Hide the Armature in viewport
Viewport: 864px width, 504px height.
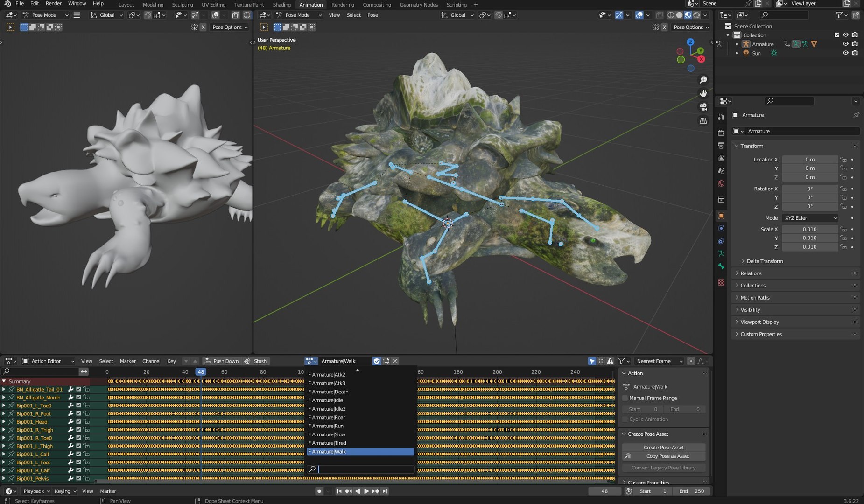(x=845, y=44)
